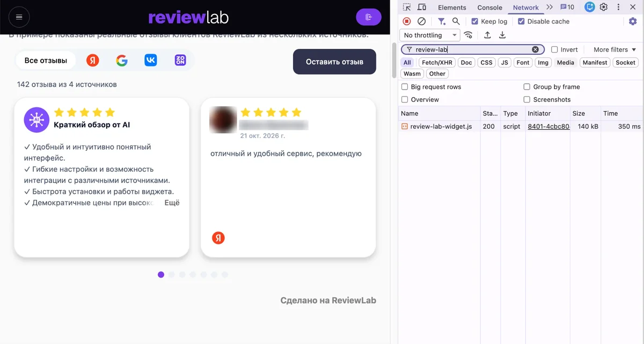Click the Оставить отзыв button

pyautogui.click(x=334, y=62)
